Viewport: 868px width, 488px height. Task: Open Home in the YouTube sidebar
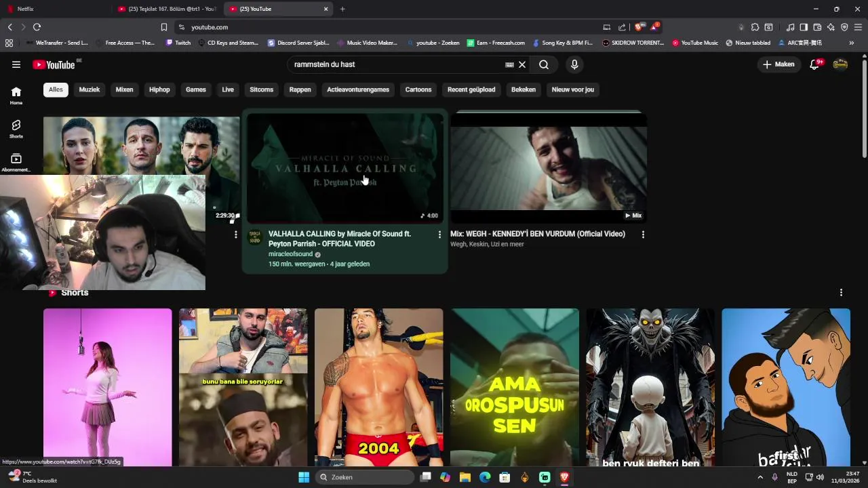point(16,96)
